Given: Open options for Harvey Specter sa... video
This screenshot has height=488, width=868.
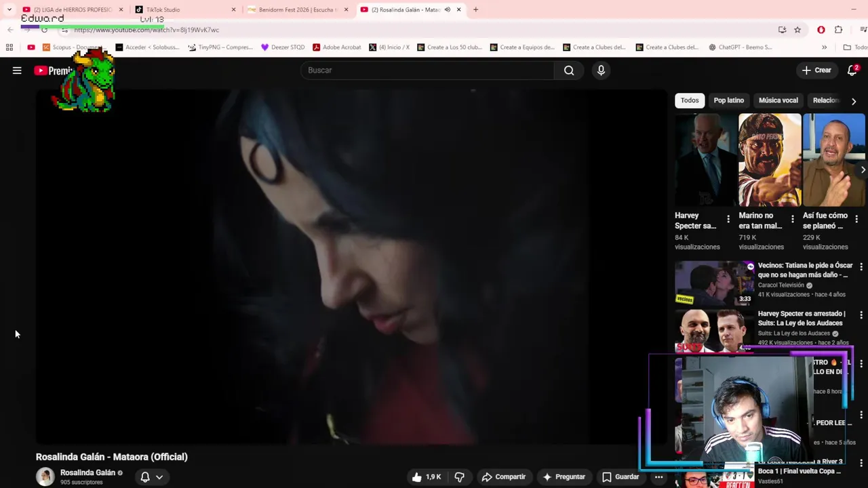Looking at the screenshot, I should 728,219.
